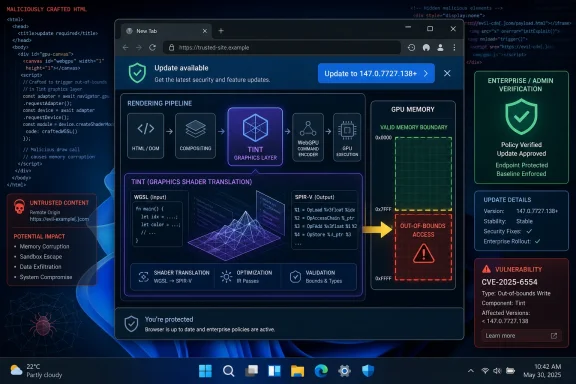Select the WebGPU Command Encoder stage
The height and width of the screenshot is (384, 576).
(x=308, y=137)
